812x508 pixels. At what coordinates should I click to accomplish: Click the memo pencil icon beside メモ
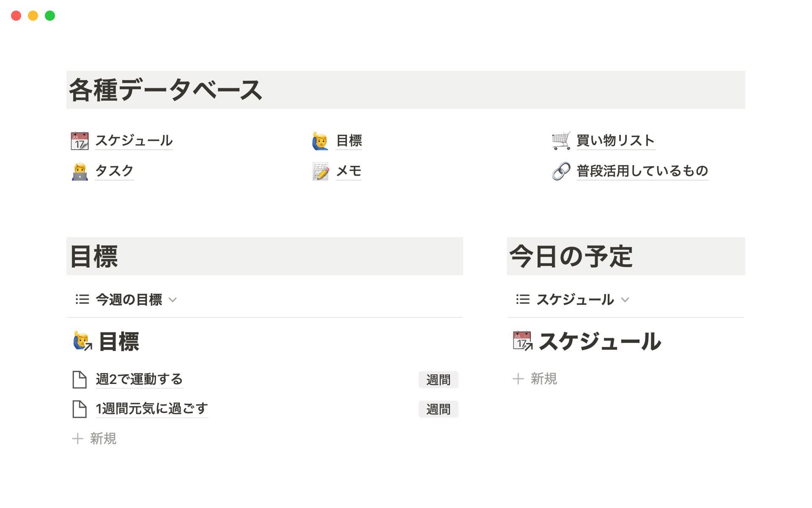(x=320, y=171)
